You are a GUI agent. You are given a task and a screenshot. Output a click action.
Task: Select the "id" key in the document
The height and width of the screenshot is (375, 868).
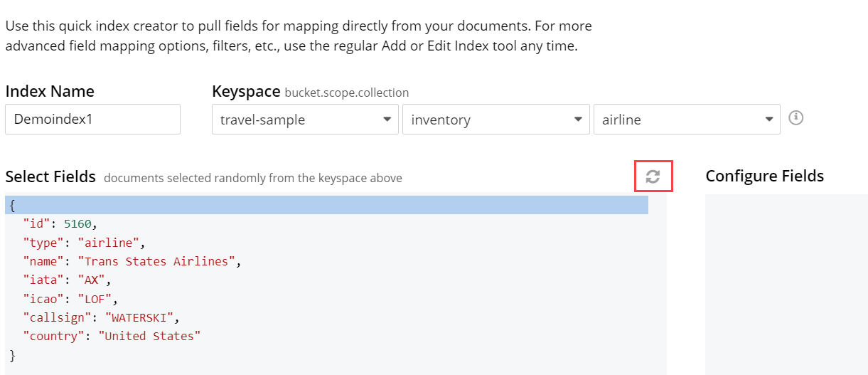pos(36,224)
